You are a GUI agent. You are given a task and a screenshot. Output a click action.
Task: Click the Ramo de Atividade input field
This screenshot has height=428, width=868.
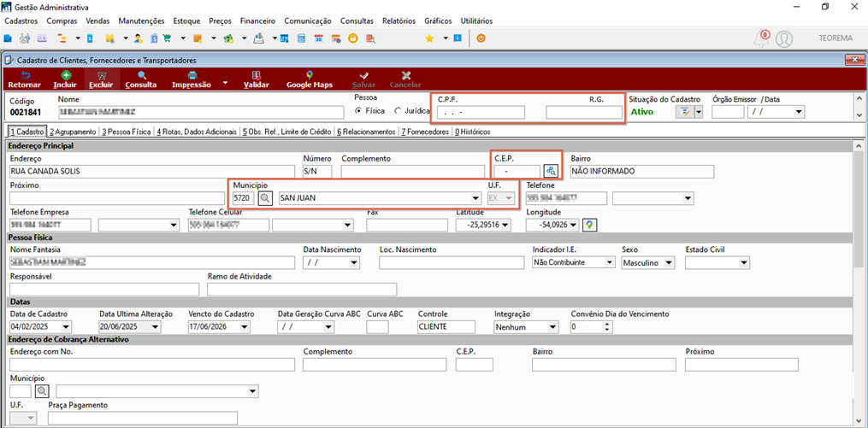(302, 290)
